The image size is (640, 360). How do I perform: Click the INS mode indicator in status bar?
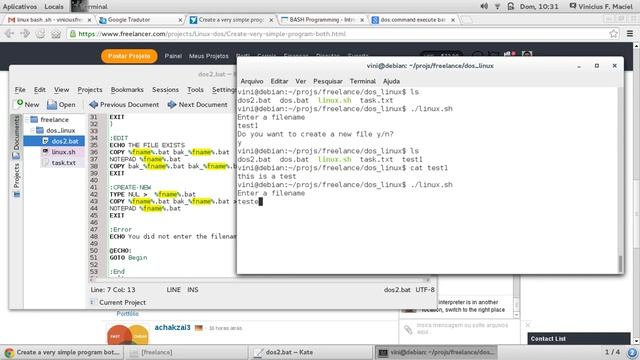point(193,290)
